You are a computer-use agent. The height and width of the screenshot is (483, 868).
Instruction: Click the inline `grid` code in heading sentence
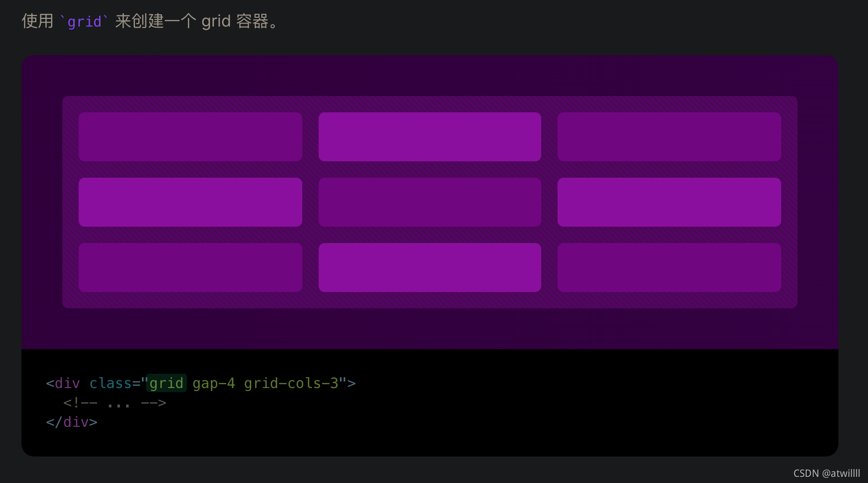(x=84, y=21)
